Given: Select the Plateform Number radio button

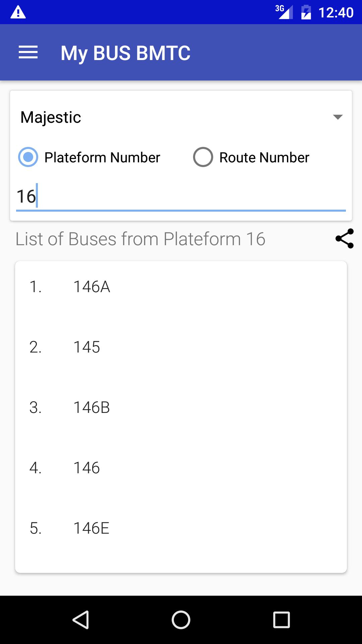Looking at the screenshot, I should click(x=28, y=157).
